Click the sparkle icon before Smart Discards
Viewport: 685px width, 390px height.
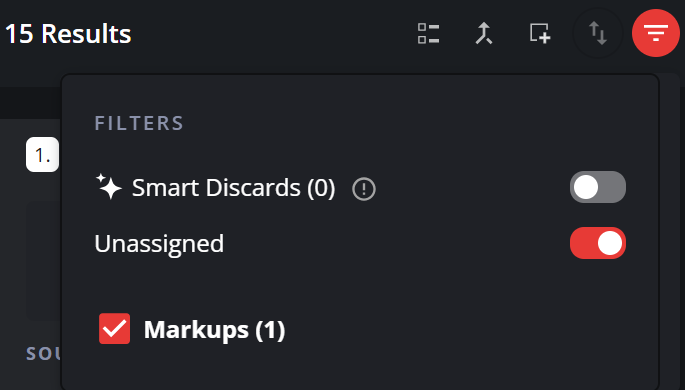(108, 187)
